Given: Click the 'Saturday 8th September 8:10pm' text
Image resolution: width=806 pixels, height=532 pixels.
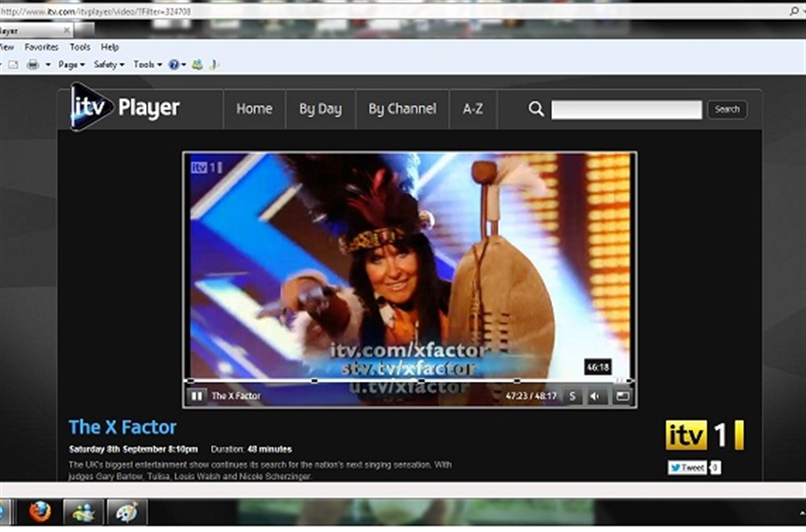Looking at the screenshot, I should click(x=133, y=450).
